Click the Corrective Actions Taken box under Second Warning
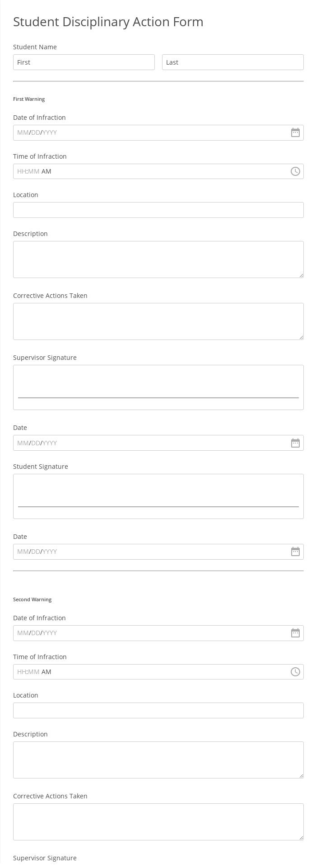Image resolution: width=316 pixels, height=868 pixels. click(x=158, y=821)
